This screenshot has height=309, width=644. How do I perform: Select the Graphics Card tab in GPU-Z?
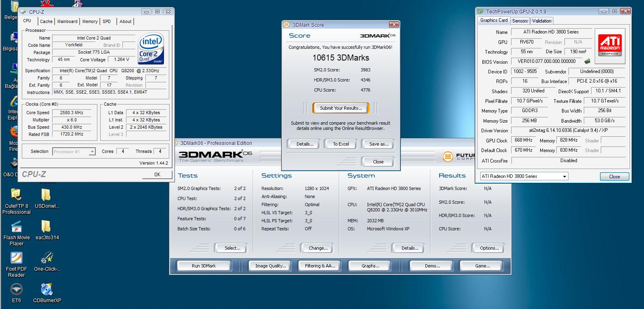tap(494, 20)
